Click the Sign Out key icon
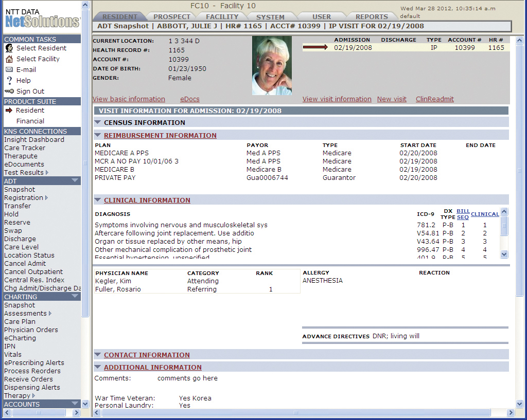527x420 pixels. (9, 92)
